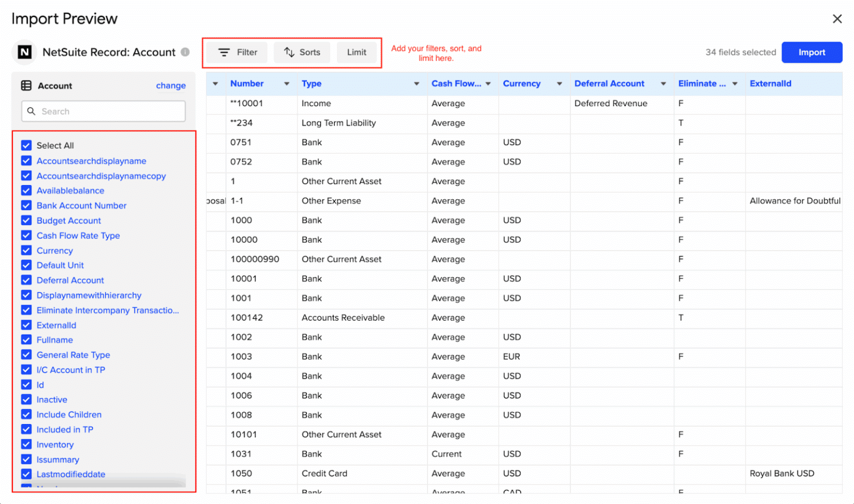The height and width of the screenshot is (504, 854).
Task: Uncheck the Select All checkbox
Action: point(26,145)
